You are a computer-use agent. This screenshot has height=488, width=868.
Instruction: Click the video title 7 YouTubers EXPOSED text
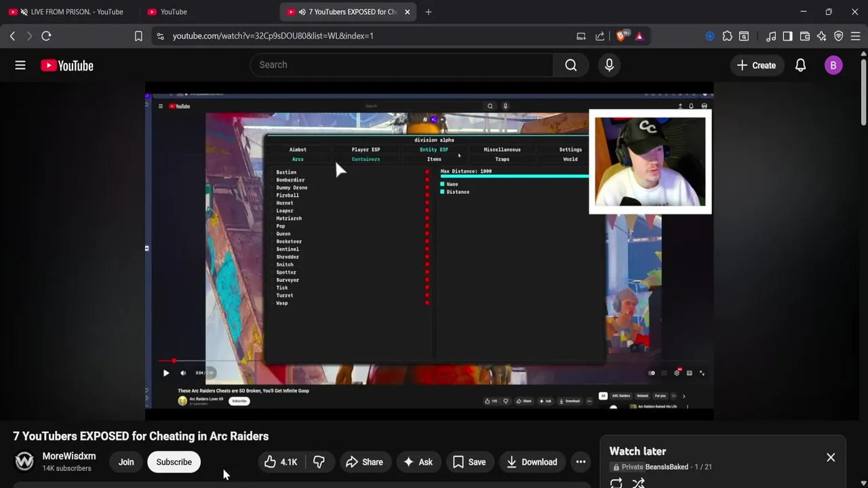141,436
